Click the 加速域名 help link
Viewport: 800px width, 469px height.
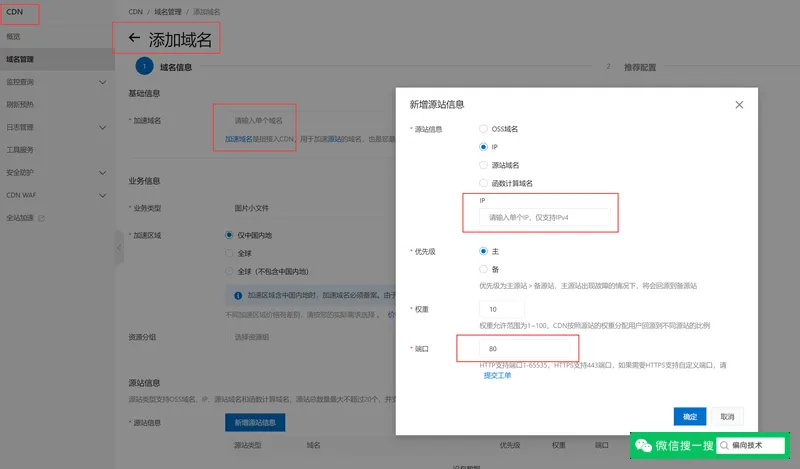239,139
